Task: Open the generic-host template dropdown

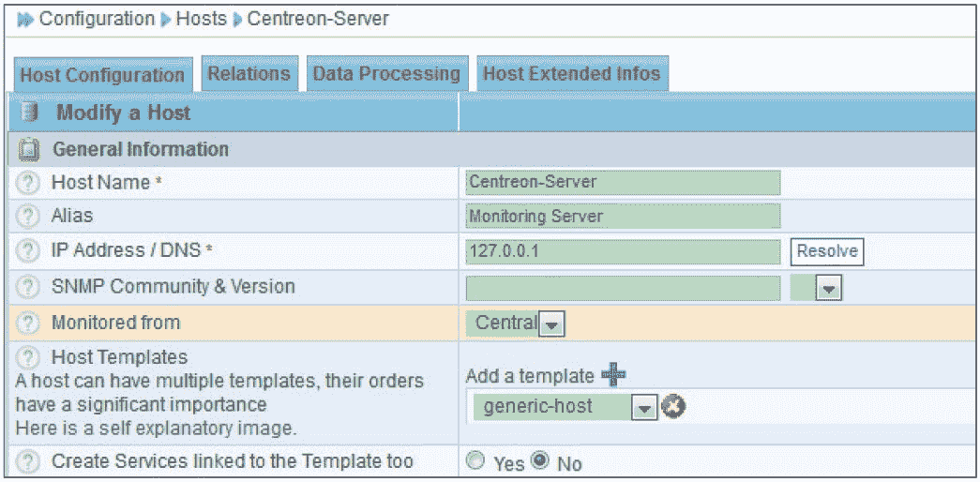Action: click(643, 409)
